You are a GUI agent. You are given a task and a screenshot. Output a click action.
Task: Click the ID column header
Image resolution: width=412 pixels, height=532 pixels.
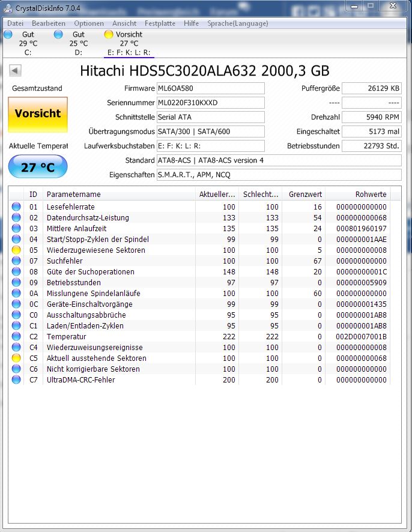pos(33,195)
